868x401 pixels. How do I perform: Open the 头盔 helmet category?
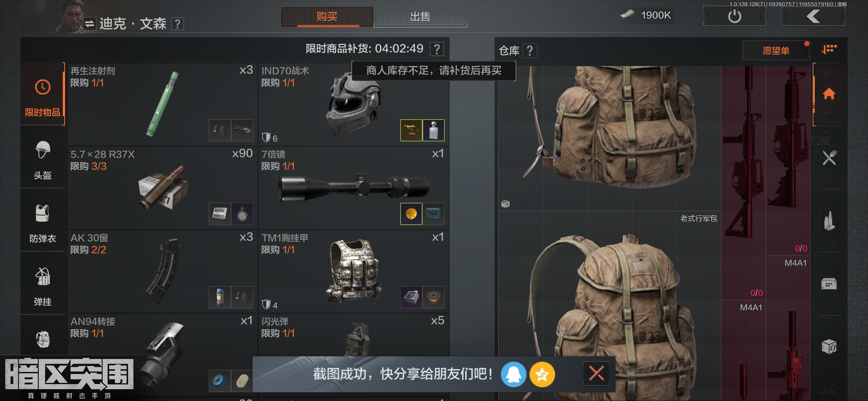coord(42,160)
